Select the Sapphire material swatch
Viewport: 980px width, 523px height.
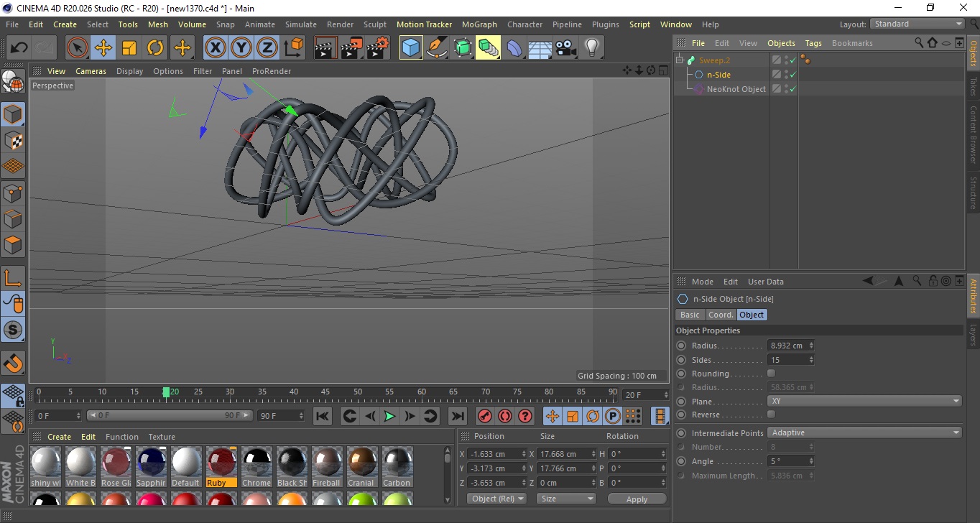tap(151, 466)
